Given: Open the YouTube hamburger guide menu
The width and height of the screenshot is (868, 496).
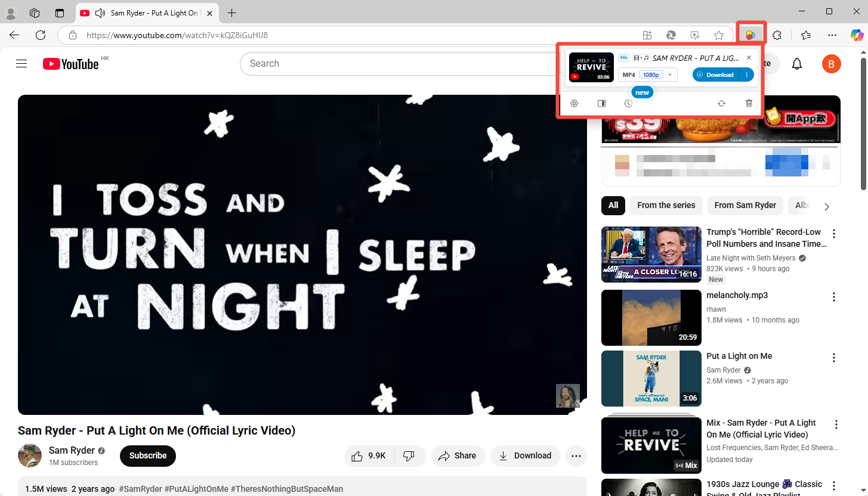Looking at the screenshot, I should pos(21,64).
